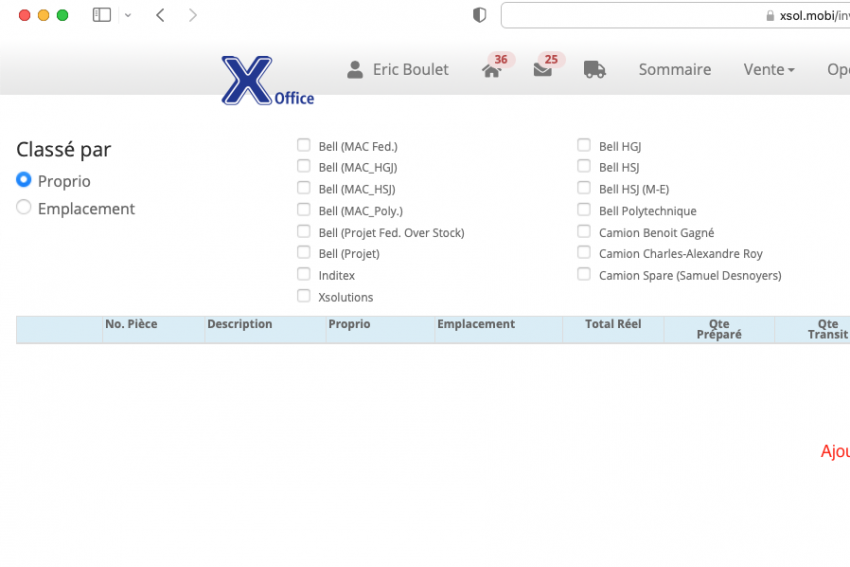Check the Bell (MAC Fed.) checkbox
This screenshot has width=850, height=567.
(x=304, y=145)
